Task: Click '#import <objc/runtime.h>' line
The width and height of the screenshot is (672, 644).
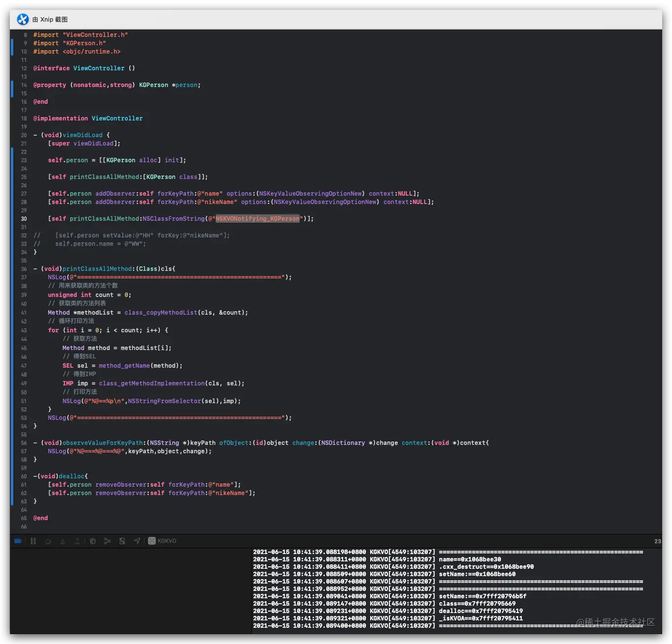Action: pyautogui.click(x=77, y=52)
